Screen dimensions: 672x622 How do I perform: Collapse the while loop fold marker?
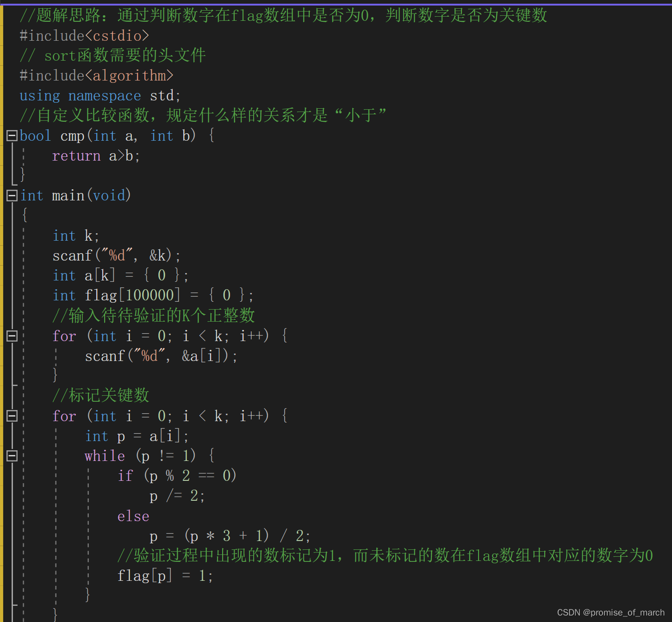point(12,455)
